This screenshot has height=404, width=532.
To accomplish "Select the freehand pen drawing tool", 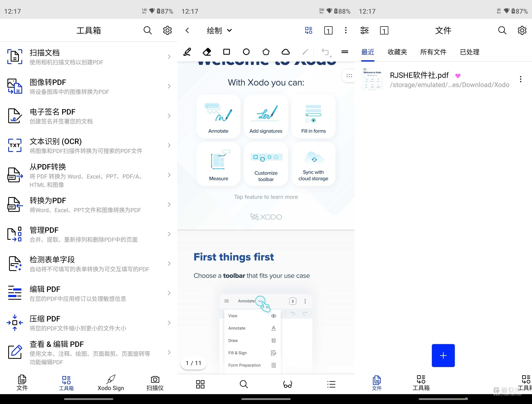I will [187, 52].
